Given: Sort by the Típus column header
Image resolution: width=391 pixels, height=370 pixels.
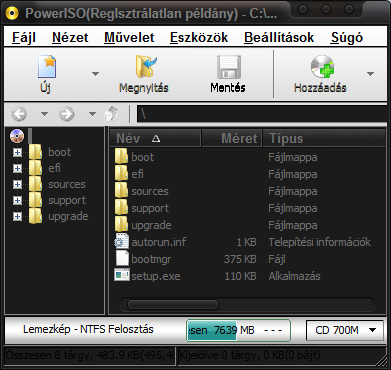Looking at the screenshot, I should tap(324, 138).
